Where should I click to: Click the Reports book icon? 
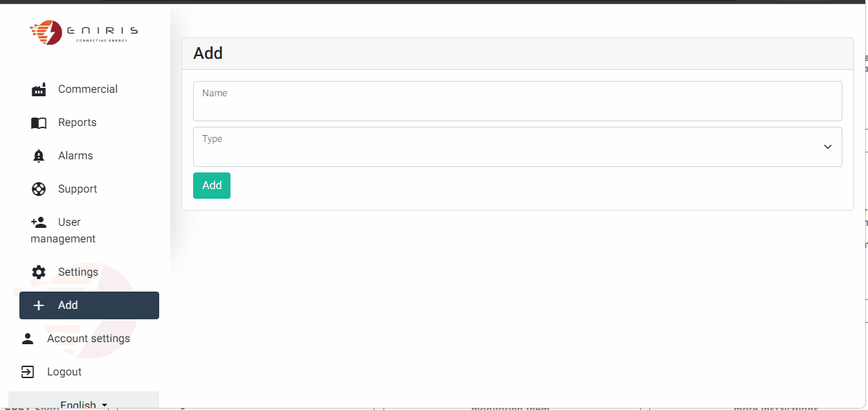tap(39, 123)
